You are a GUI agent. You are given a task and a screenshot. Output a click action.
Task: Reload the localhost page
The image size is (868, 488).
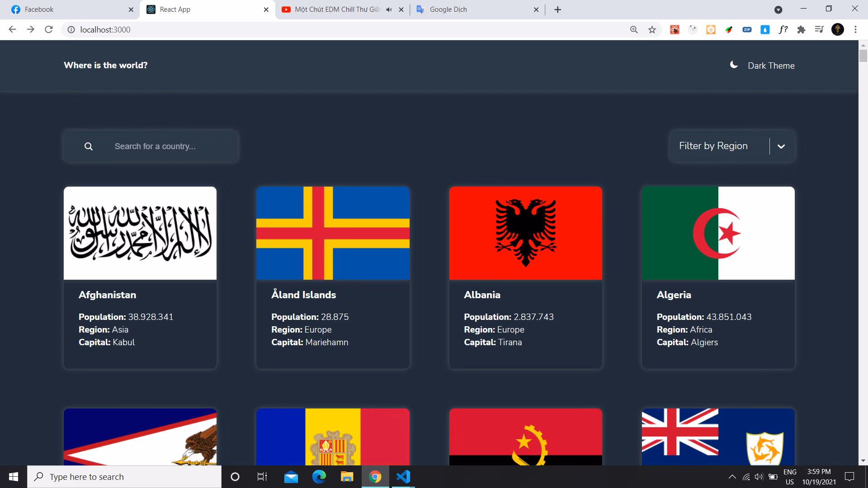click(49, 29)
